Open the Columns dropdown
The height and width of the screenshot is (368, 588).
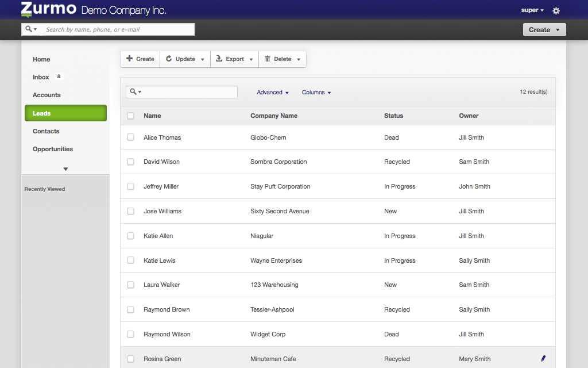pos(316,93)
